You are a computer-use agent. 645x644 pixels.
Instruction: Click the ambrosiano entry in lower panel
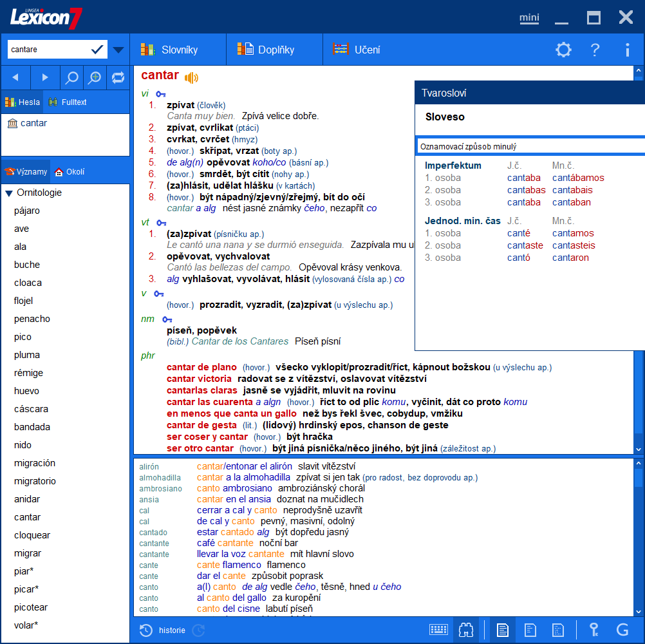point(160,488)
